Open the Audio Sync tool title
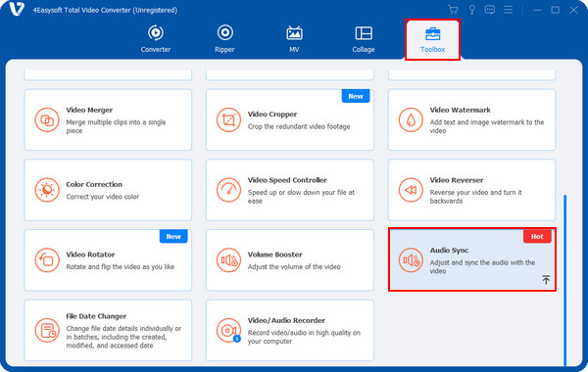 click(449, 251)
